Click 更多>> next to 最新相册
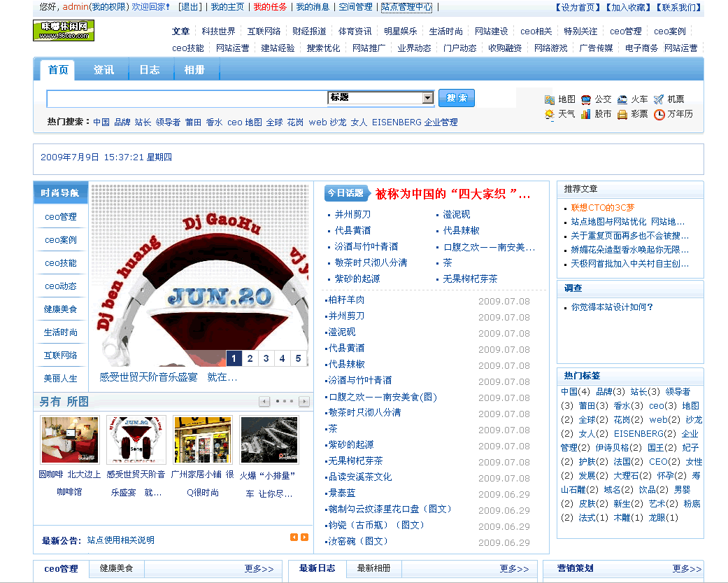This screenshot has height=583, width=728. pos(514,568)
